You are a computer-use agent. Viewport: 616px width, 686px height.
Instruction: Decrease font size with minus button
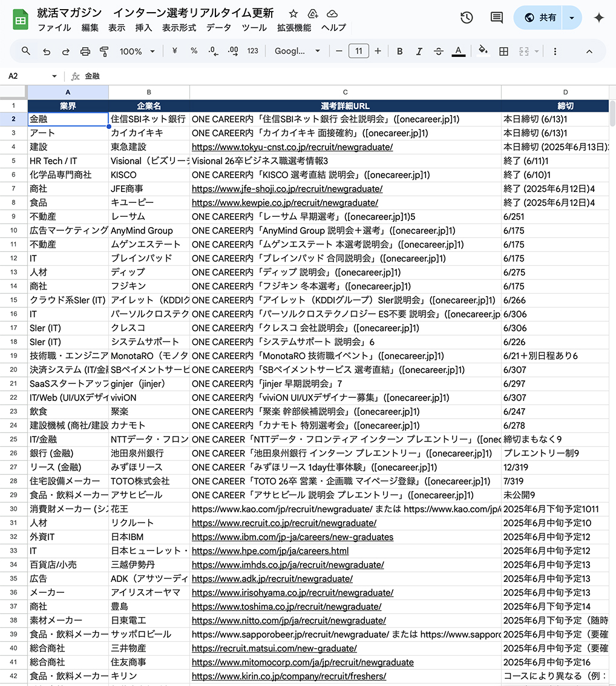click(x=339, y=51)
